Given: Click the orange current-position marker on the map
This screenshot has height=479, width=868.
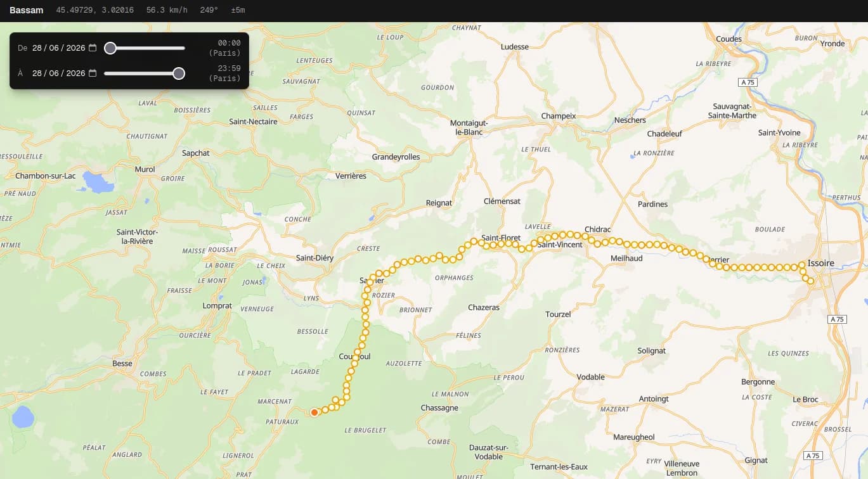Looking at the screenshot, I should click(x=314, y=412).
